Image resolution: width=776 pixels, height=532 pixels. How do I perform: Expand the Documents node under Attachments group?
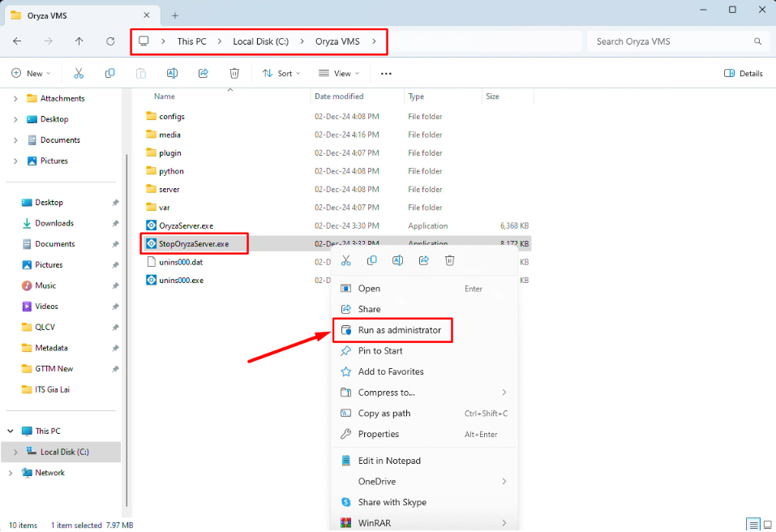pyautogui.click(x=15, y=140)
